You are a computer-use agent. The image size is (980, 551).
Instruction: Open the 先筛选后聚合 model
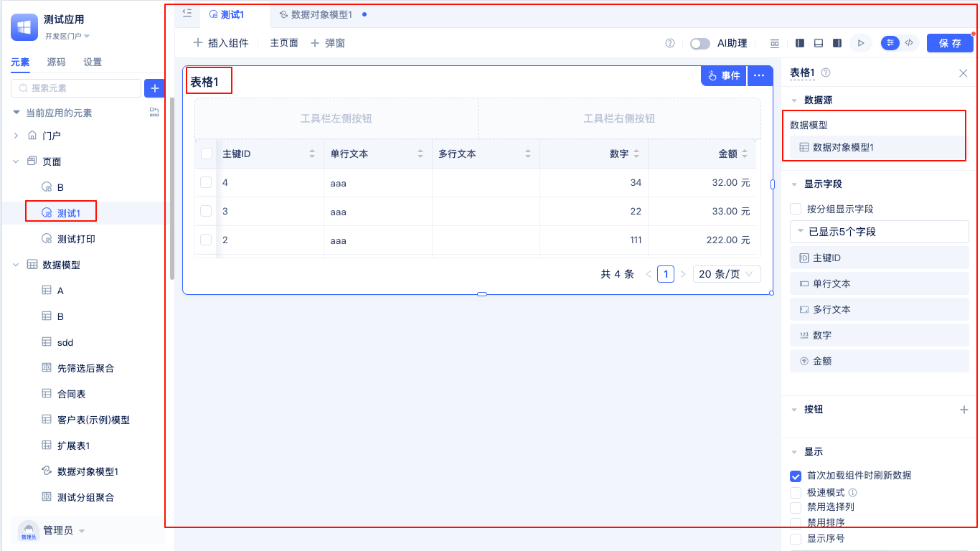pyautogui.click(x=85, y=368)
